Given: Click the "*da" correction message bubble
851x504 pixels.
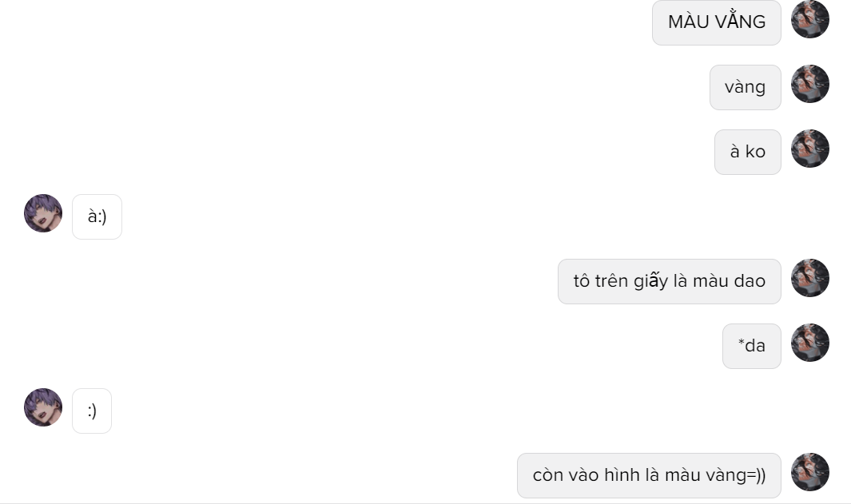Looking at the screenshot, I should (752, 346).
